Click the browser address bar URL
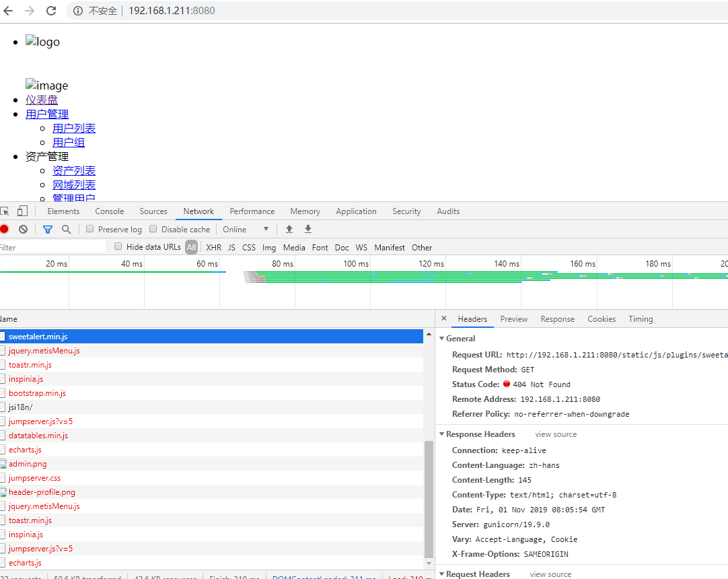This screenshot has width=728, height=579. [x=172, y=11]
